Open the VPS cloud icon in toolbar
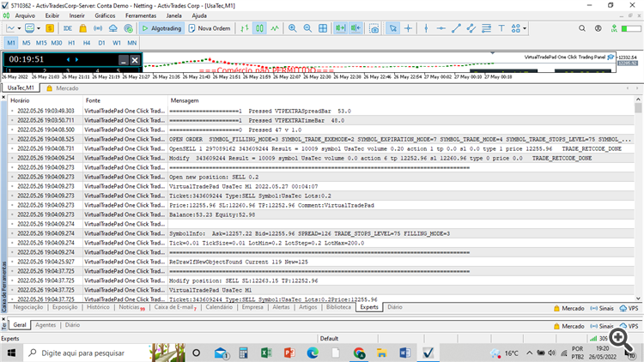Screen dimensions: 644x362 [113, 28]
